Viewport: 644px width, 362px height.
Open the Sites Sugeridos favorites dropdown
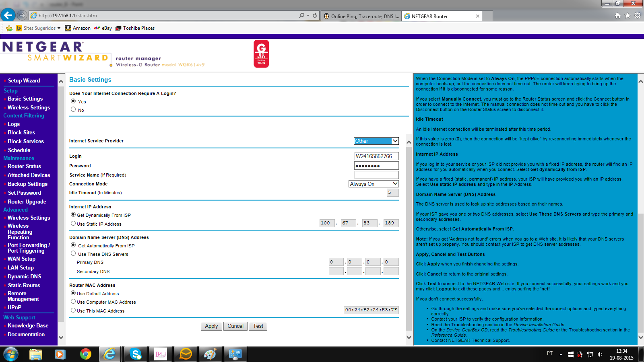click(38, 28)
